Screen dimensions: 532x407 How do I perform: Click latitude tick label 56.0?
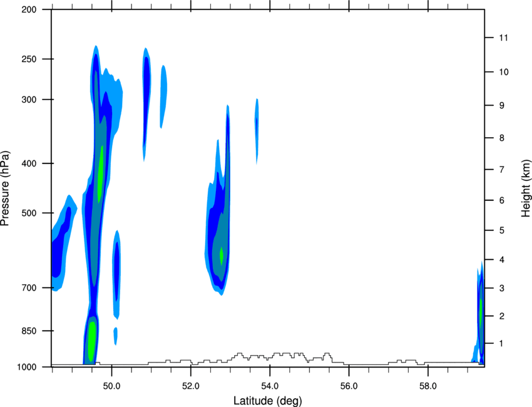[x=349, y=386]
